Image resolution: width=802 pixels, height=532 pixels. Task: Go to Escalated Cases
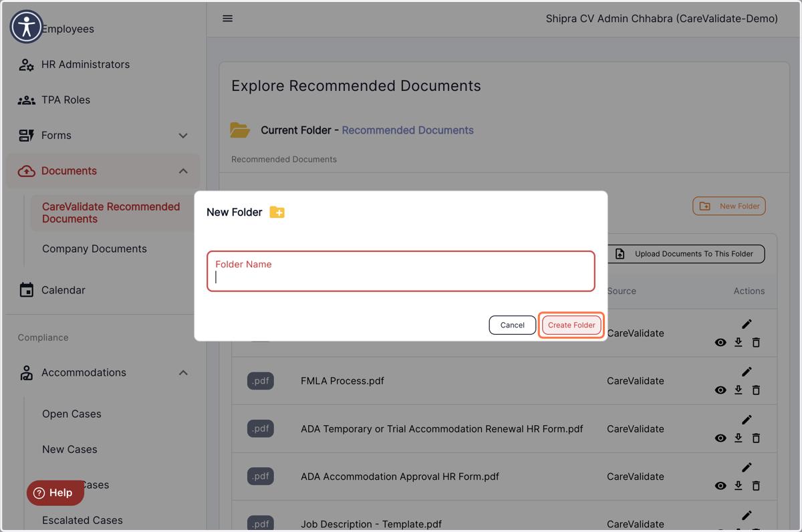point(82,520)
